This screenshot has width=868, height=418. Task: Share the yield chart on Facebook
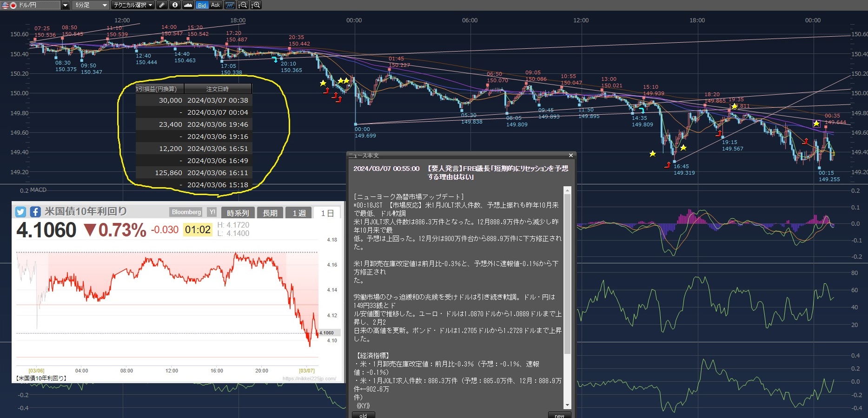[x=35, y=212]
